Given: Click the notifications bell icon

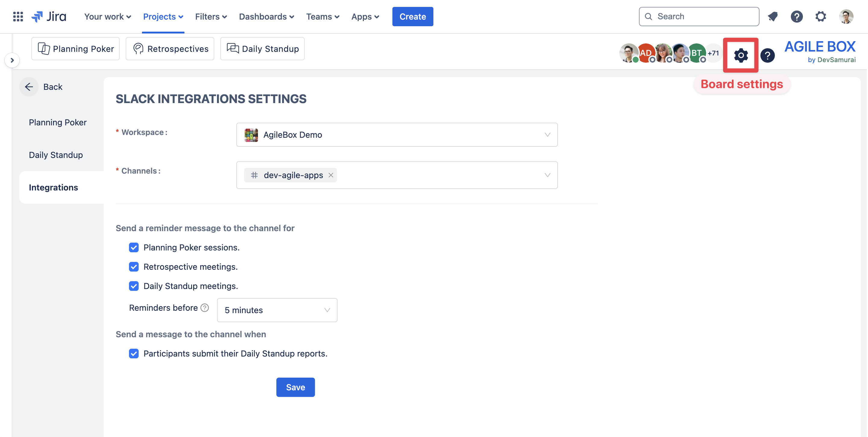Looking at the screenshot, I should click(773, 17).
